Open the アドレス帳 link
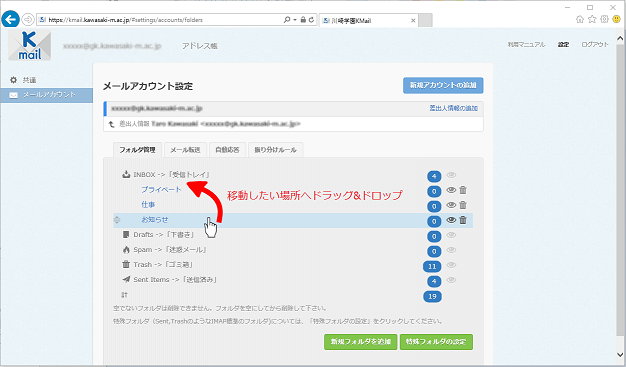Viewport: 626px width, 367px height. pyautogui.click(x=200, y=46)
